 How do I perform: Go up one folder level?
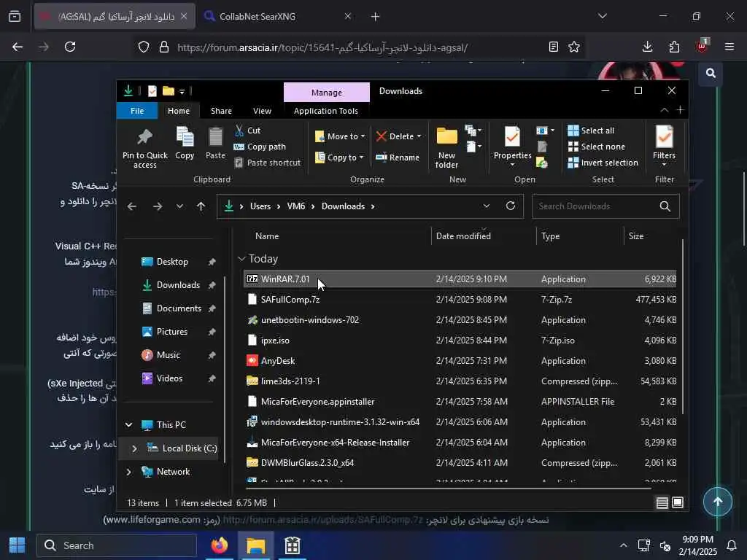click(201, 206)
